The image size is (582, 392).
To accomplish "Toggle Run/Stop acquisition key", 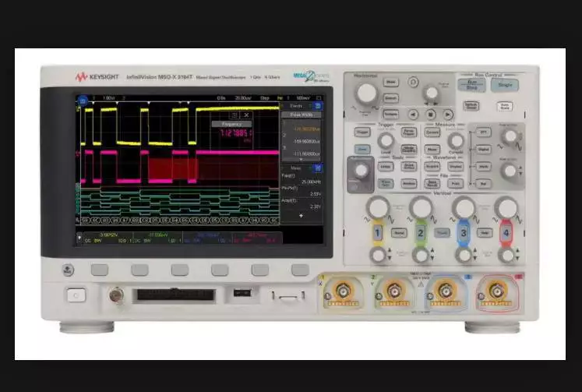I will coord(471,85).
